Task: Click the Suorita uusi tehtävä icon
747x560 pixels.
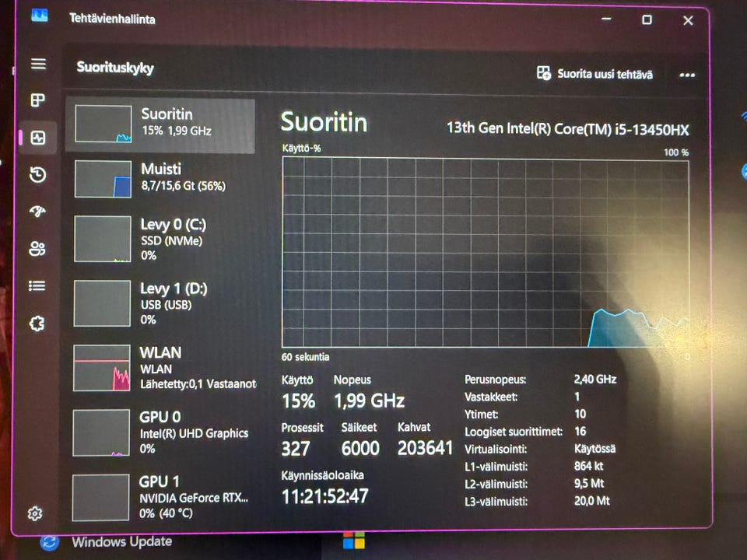Action: [544, 73]
